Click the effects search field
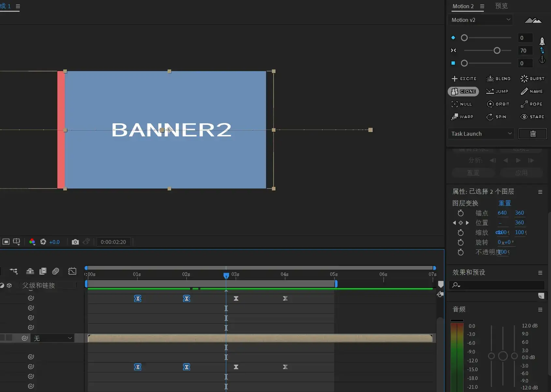551x392 pixels. pyautogui.click(x=497, y=285)
